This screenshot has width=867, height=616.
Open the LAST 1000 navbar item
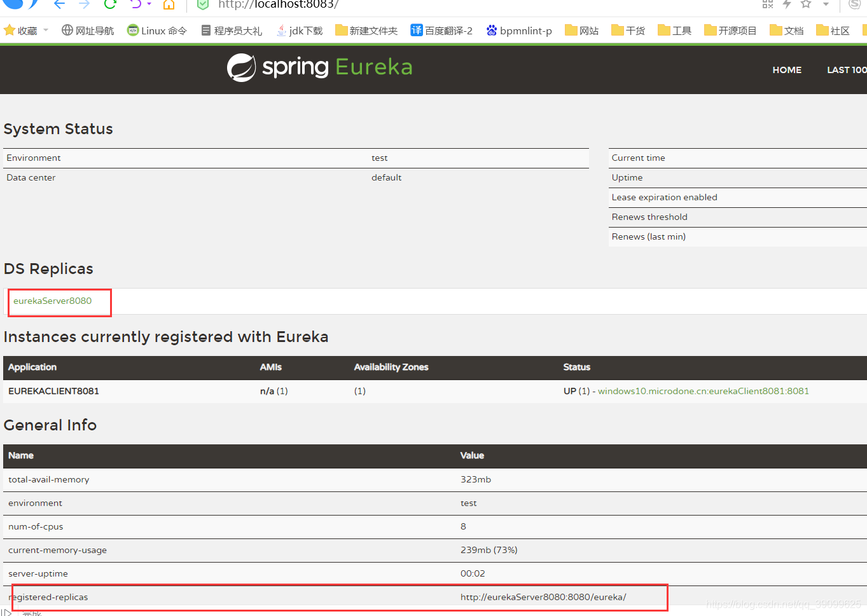click(x=847, y=70)
